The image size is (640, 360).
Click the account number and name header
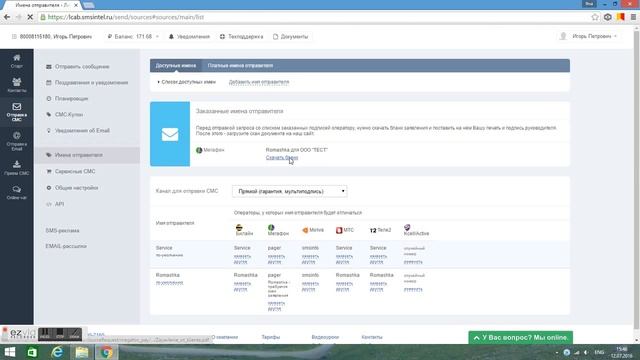click(x=52, y=37)
